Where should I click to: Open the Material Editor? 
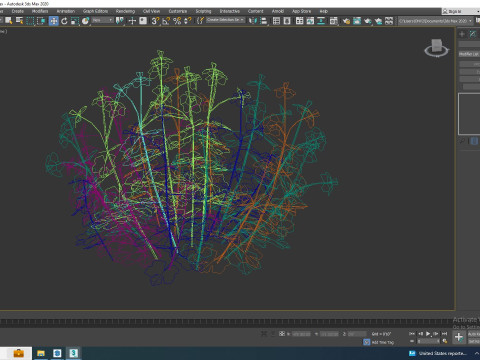(x=333, y=21)
